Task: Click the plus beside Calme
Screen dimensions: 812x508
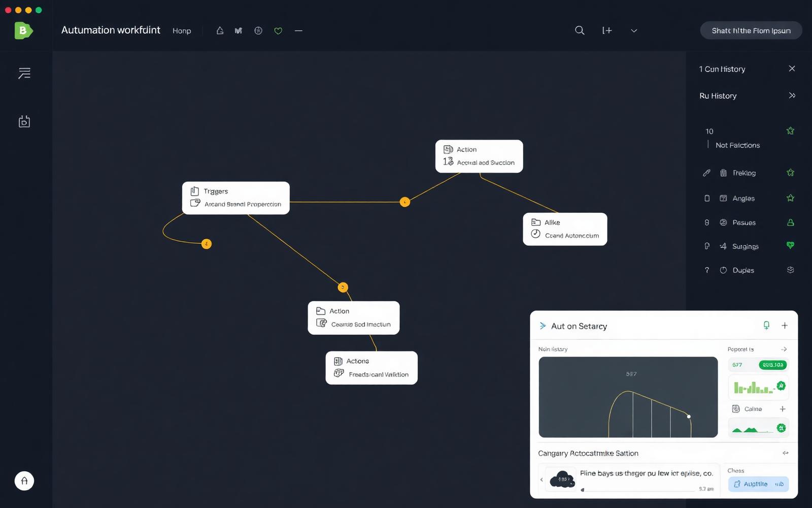Action: pos(783,409)
